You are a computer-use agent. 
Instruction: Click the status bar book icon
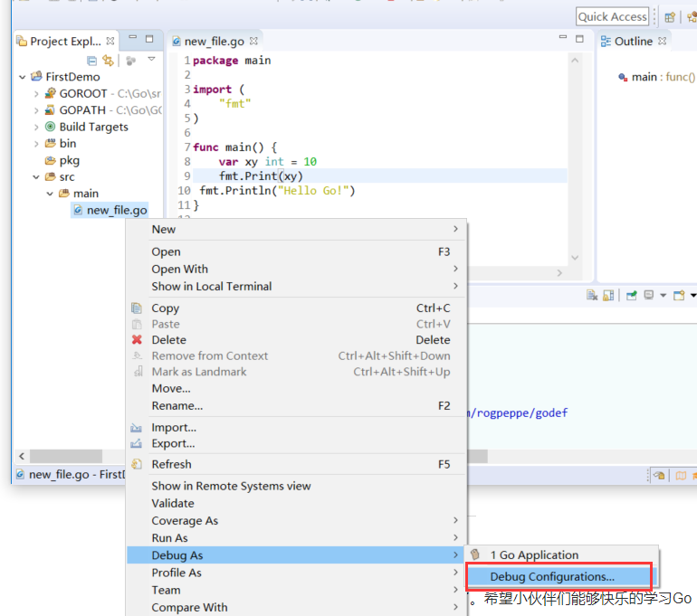(681, 476)
